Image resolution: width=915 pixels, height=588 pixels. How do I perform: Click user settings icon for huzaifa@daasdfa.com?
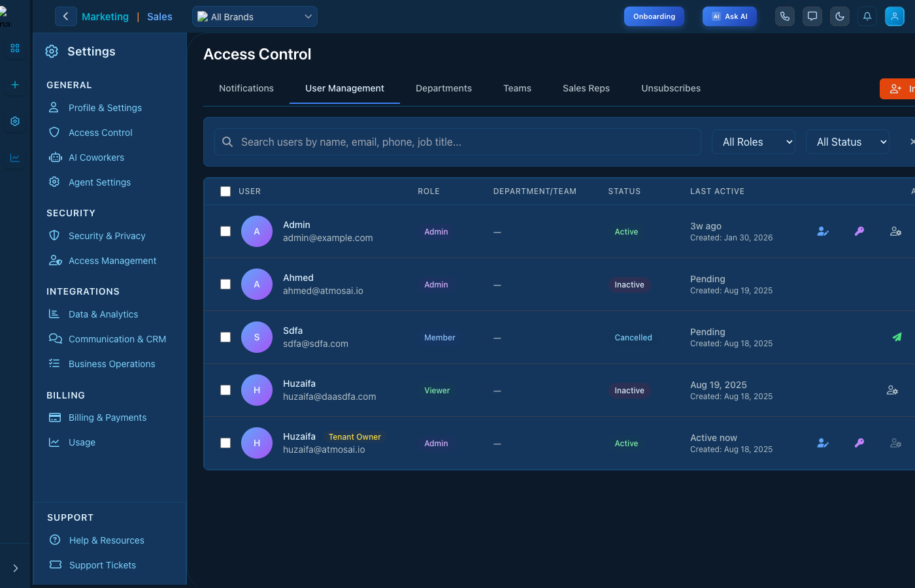892,390
